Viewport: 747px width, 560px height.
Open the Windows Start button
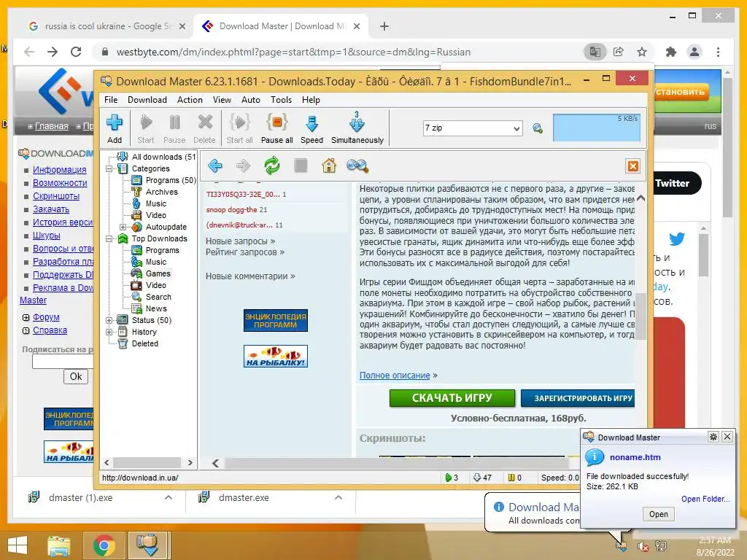18,545
